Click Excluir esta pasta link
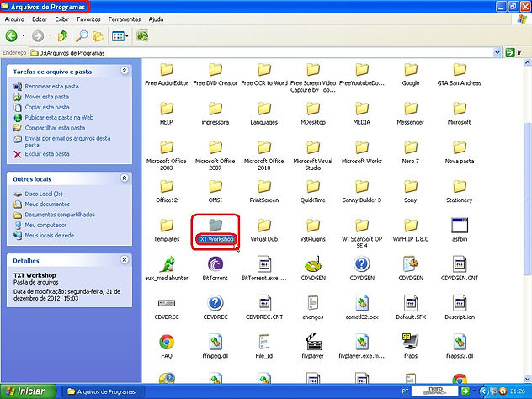This screenshot has height=399, width=532. tap(47, 154)
